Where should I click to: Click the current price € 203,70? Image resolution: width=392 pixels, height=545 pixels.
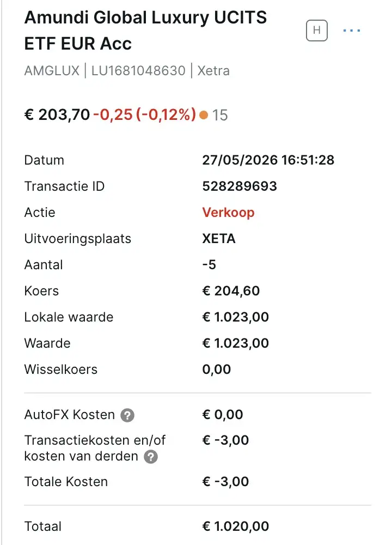tap(57, 114)
